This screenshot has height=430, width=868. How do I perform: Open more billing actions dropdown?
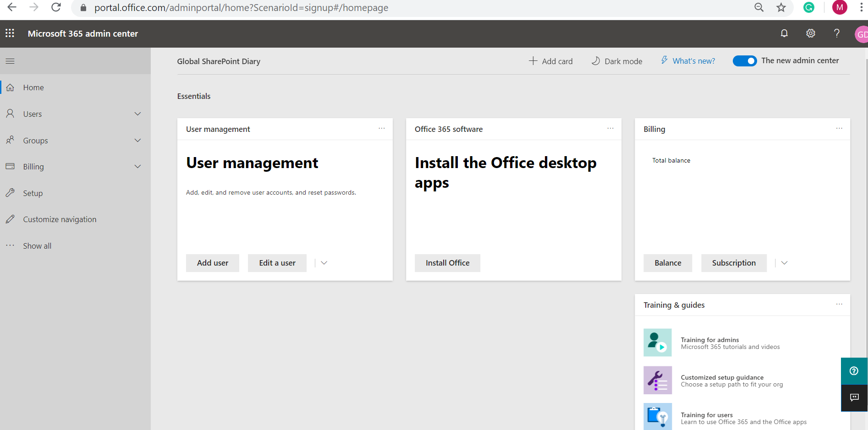coord(784,263)
